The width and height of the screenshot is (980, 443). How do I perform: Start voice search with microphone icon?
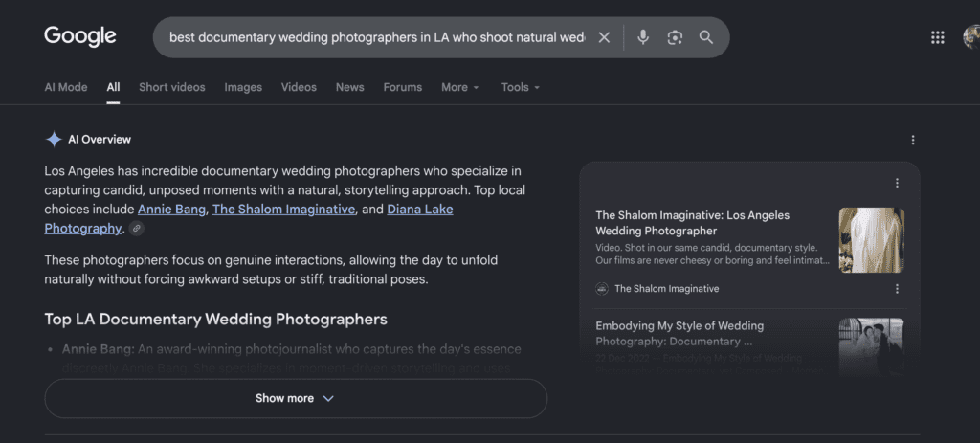642,37
